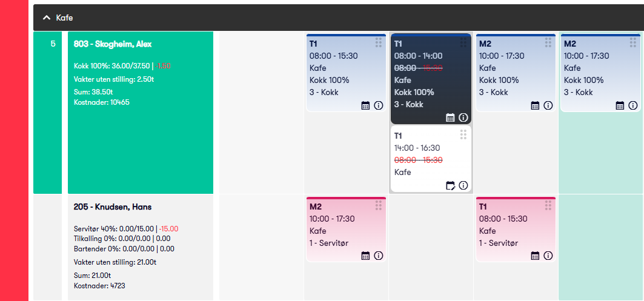
Task: Open calendar icon on Hans's M2 Servitør shift
Action: (x=365, y=256)
